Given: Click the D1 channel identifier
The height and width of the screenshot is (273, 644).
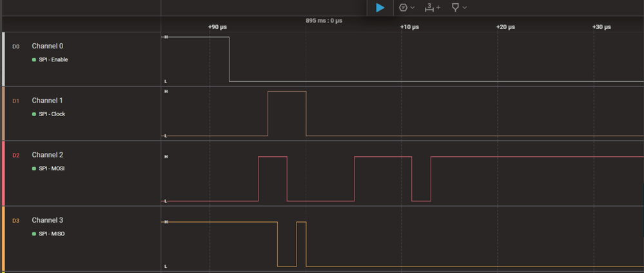Looking at the screenshot, I should click(15, 101).
